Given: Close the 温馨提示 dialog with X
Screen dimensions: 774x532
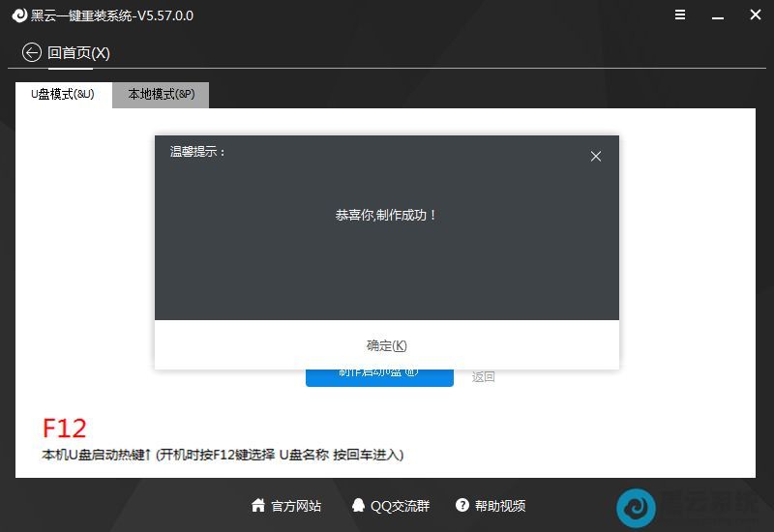Looking at the screenshot, I should click(x=596, y=156).
